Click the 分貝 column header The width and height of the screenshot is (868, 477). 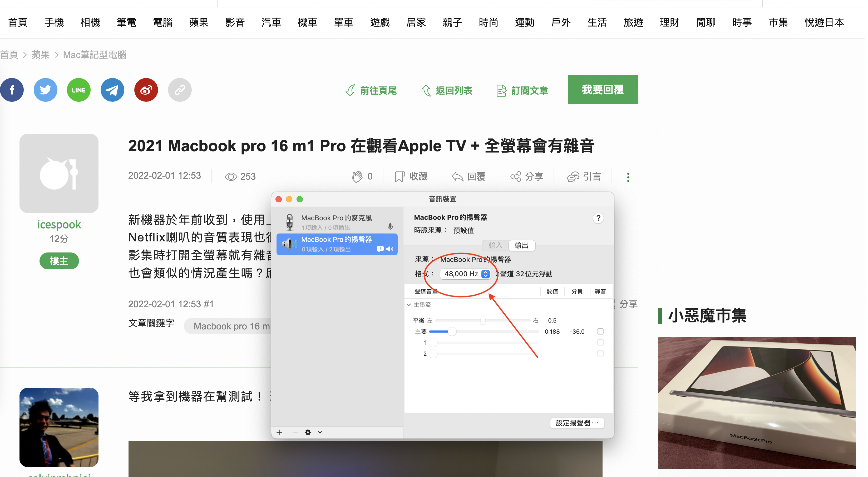pyautogui.click(x=577, y=291)
